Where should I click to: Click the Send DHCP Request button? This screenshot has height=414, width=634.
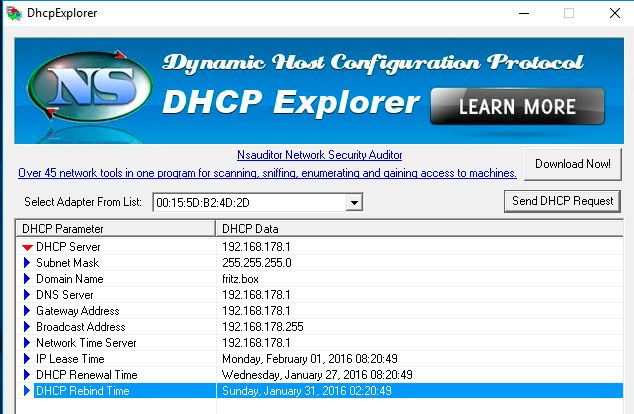pyautogui.click(x=562, y=201)
